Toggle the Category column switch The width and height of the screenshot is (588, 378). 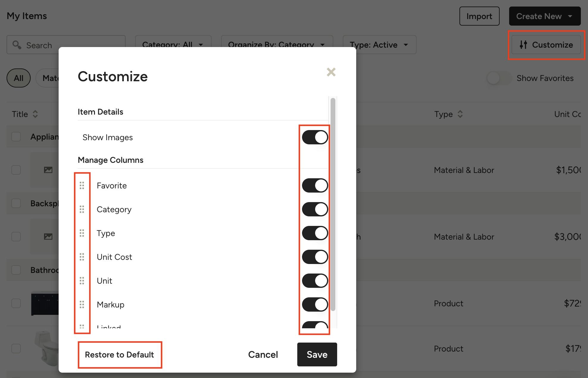tap(315, 209)
